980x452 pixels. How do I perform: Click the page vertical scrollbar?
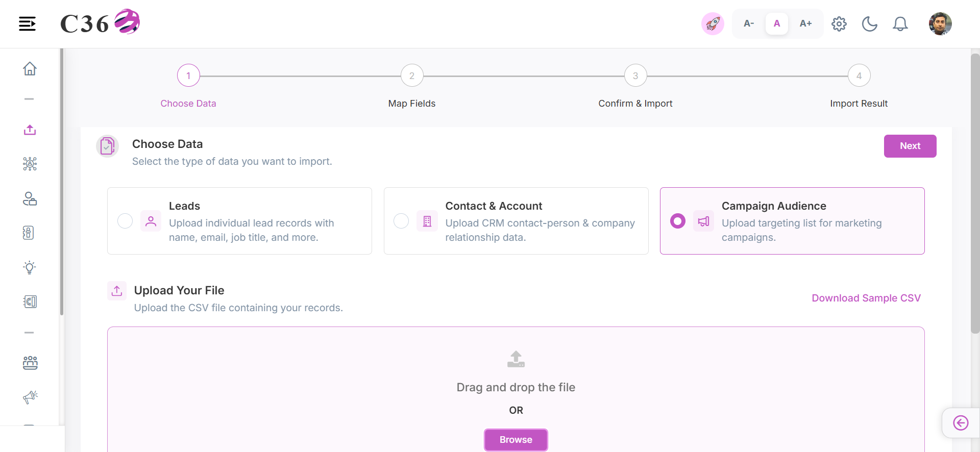pos(975,194)
